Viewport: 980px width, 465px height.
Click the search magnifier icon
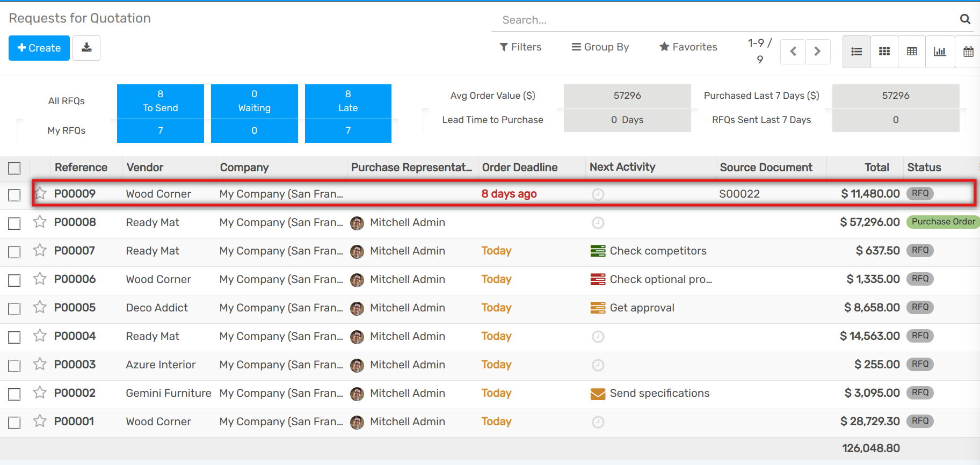[x=964, y=19]
